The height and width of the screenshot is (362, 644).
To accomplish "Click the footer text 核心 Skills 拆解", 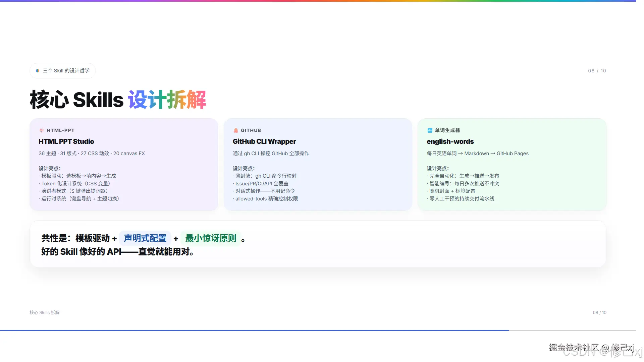I will (44, 312).
